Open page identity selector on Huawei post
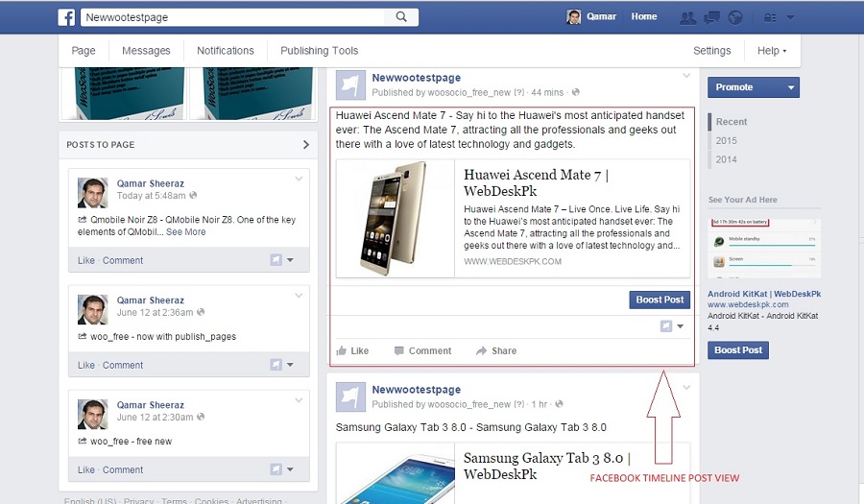 672,326
